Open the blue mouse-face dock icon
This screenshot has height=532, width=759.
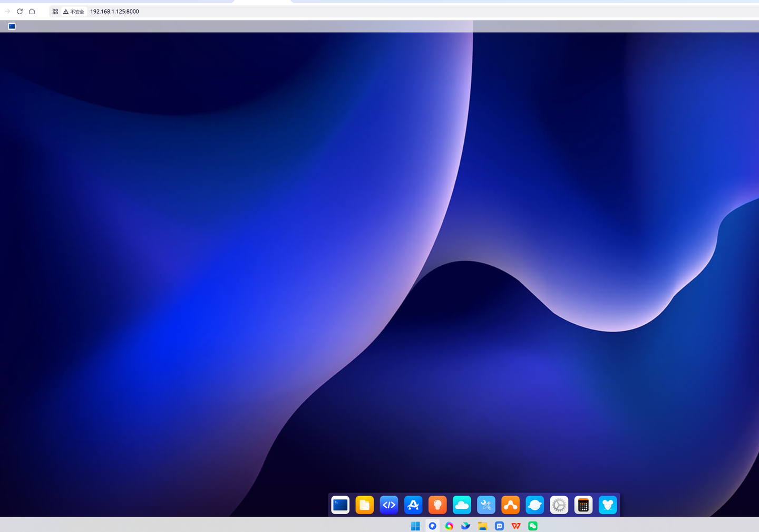pos(607,505)
